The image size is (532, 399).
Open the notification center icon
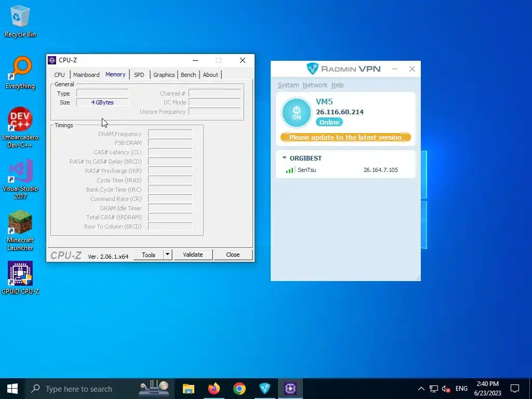tap(515, 389)
